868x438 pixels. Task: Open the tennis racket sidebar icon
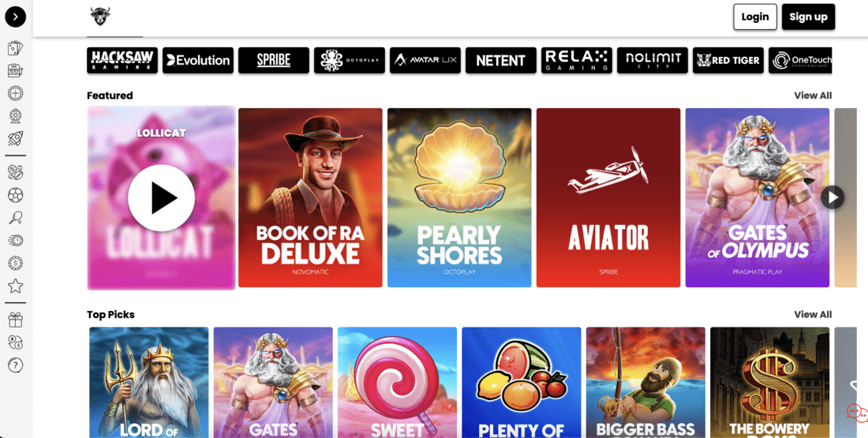[16, 218]
